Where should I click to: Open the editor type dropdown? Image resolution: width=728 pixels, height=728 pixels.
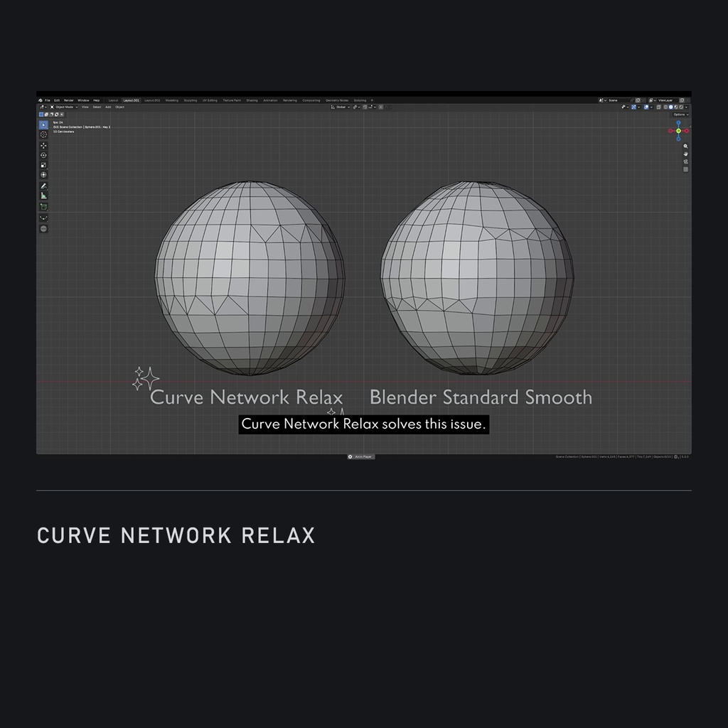(43, 107)
